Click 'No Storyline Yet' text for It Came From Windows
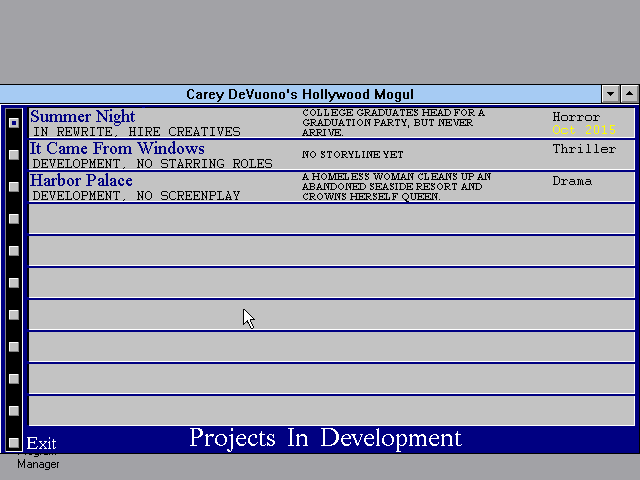The width and height of the screenshot is (640, 480). pos(352,155)
